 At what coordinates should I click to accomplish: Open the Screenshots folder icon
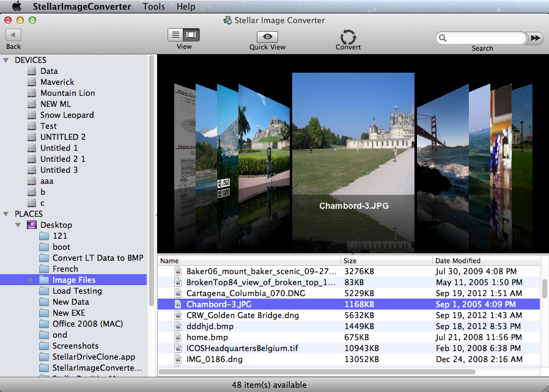pyautogui.click(x=44, y=346)
